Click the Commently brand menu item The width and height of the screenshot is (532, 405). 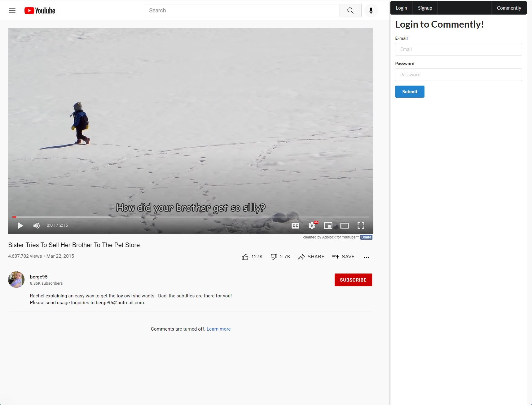point(509,8)
